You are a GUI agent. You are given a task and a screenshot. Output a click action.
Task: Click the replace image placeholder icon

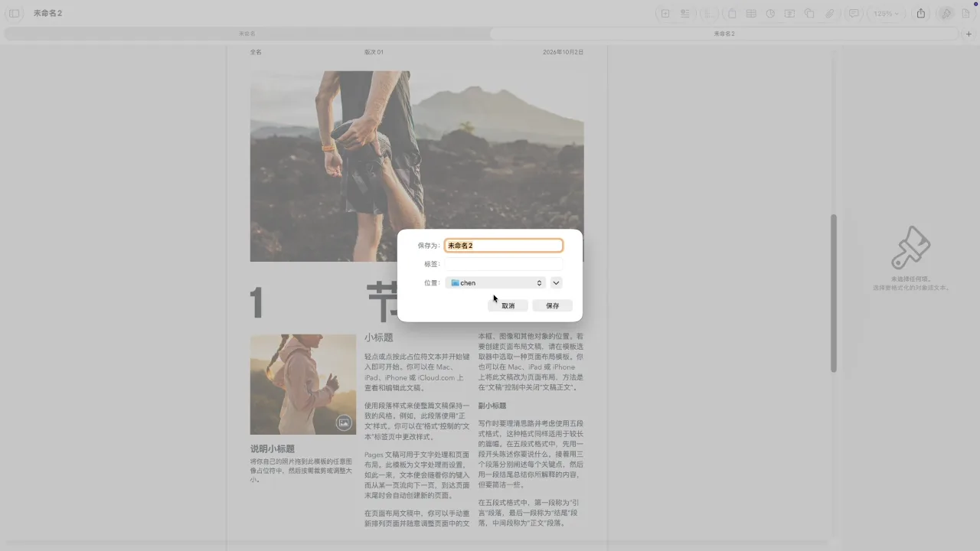click(x=344, y=422)
